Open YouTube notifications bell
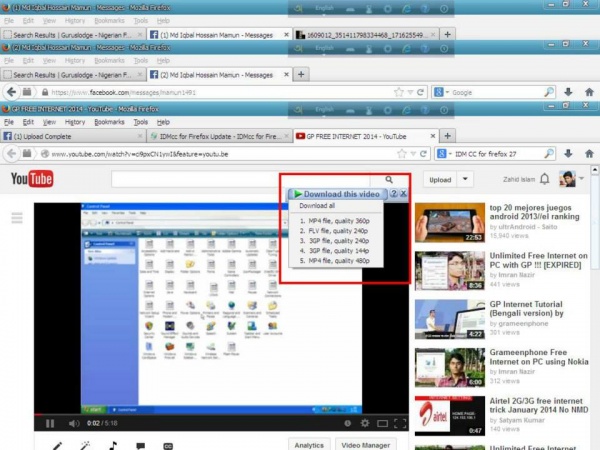This screenshot has width=600, height=450. coord(545,179)
